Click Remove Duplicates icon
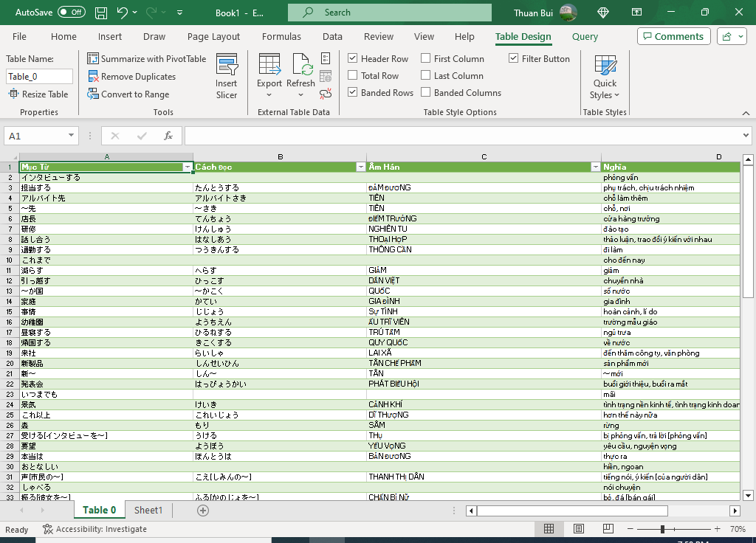Screen dimensions: 756x543 pyautogui.click(x=94, y=77)
